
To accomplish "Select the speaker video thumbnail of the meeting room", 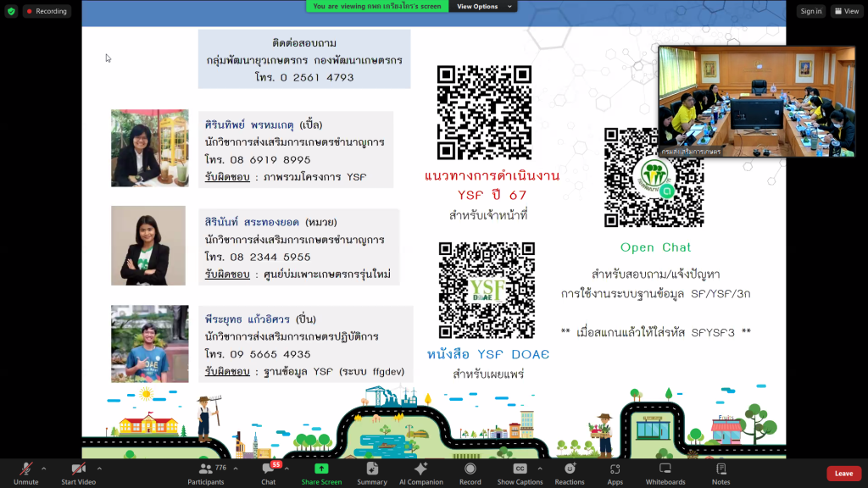I will click(x=757, y=102).
